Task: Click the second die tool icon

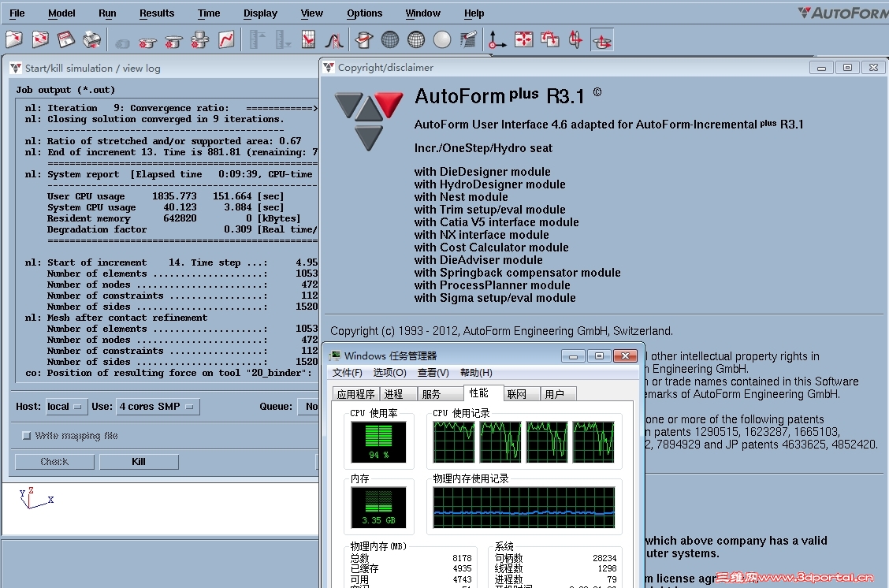Action: pyautogui.click(x=173, y=41)
